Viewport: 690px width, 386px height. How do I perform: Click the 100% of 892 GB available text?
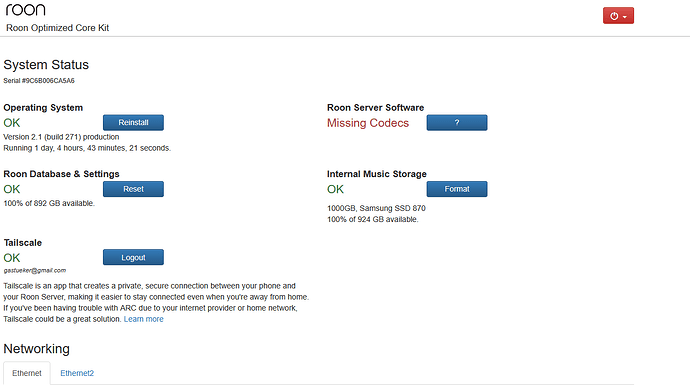coord(49,203)
